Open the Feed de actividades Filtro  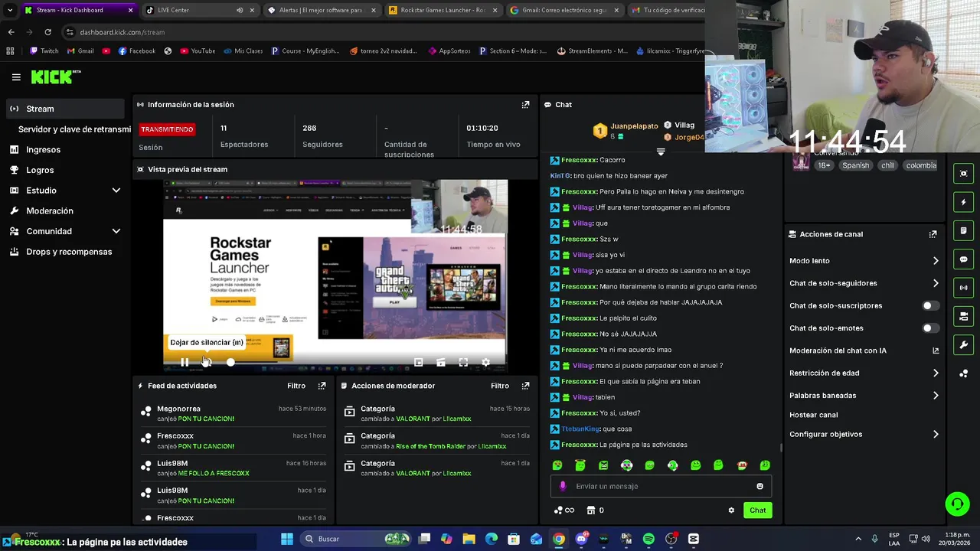coord(296,386)
